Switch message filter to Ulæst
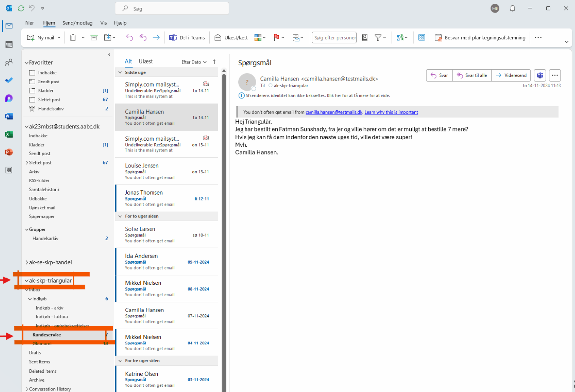This screenshot has width=575, height=392. tap(146, 62)
